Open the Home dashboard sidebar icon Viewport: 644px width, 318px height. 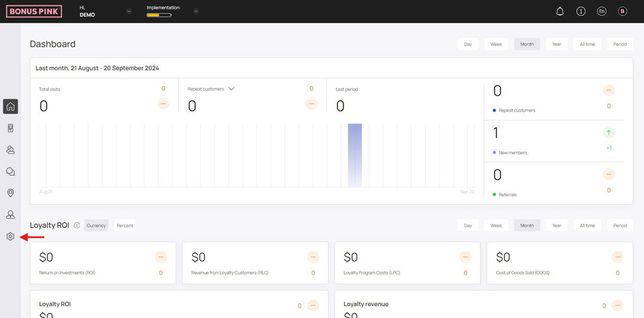pyautogui.click(x=10, y=106)
